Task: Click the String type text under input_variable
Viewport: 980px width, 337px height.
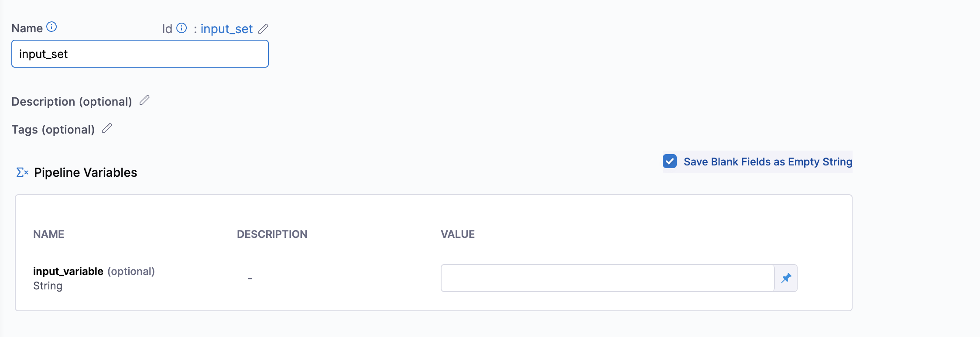Action: click(x=48, y=286)
